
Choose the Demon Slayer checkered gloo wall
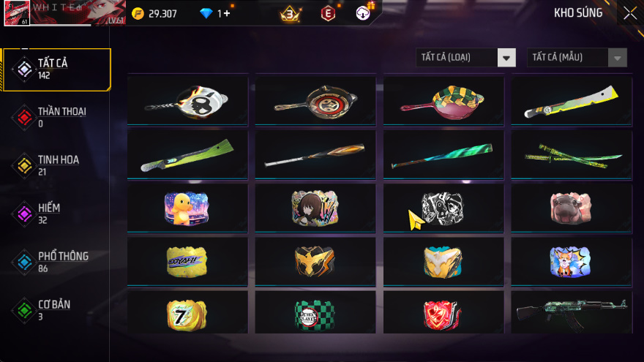click(315, 313)
